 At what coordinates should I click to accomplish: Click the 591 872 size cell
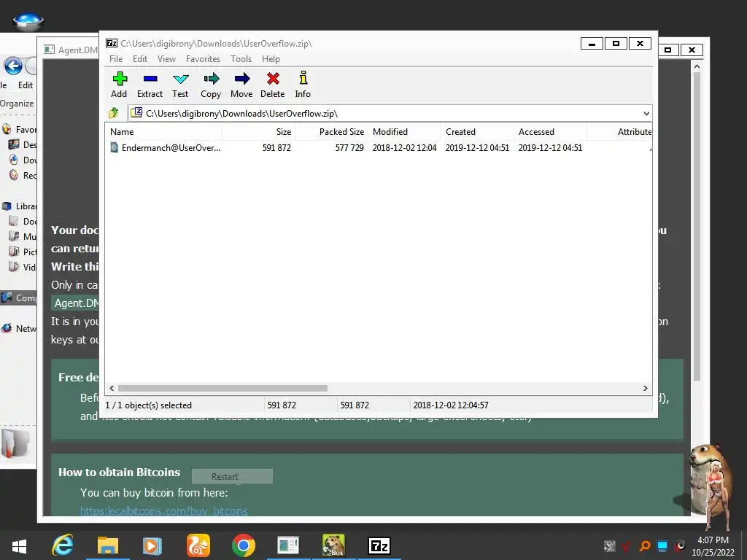click(276, 147)
